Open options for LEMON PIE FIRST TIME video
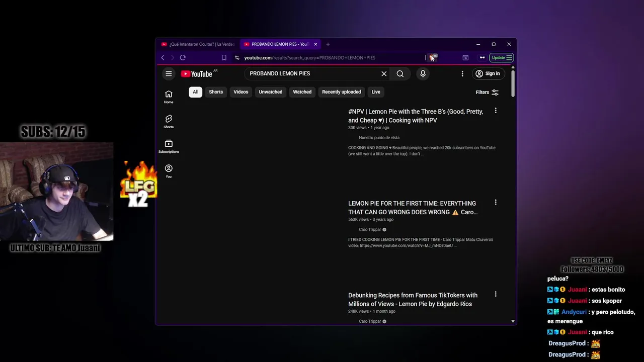644x362 pixels. (496, 202)
